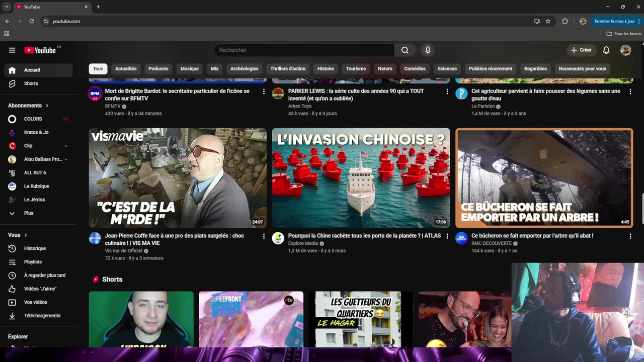The height and width of the screenshot is (362, 644).
Task: Select the Sciences filter chip
Action: click(447, 69)
